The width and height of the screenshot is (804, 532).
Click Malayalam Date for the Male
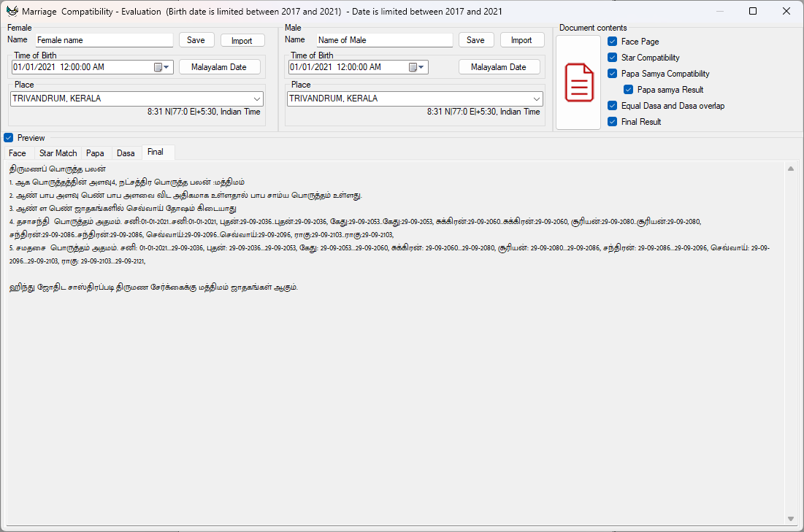coord(499,66)
